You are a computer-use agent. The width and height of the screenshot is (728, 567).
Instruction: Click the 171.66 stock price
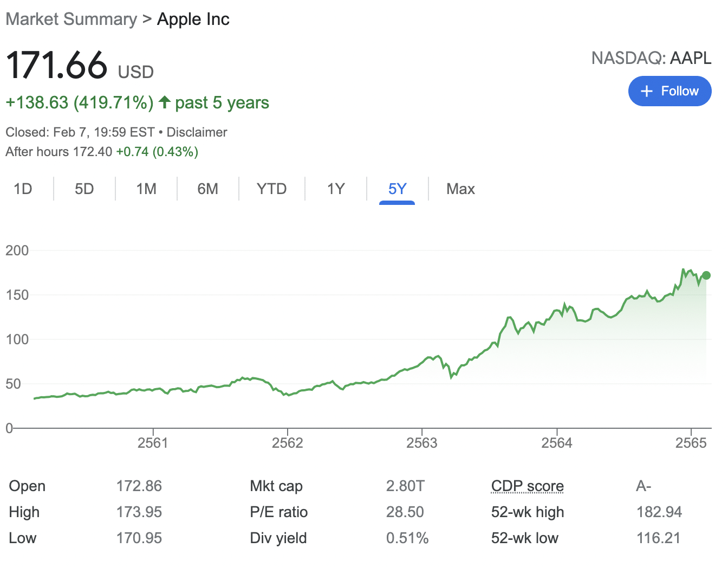57,66
